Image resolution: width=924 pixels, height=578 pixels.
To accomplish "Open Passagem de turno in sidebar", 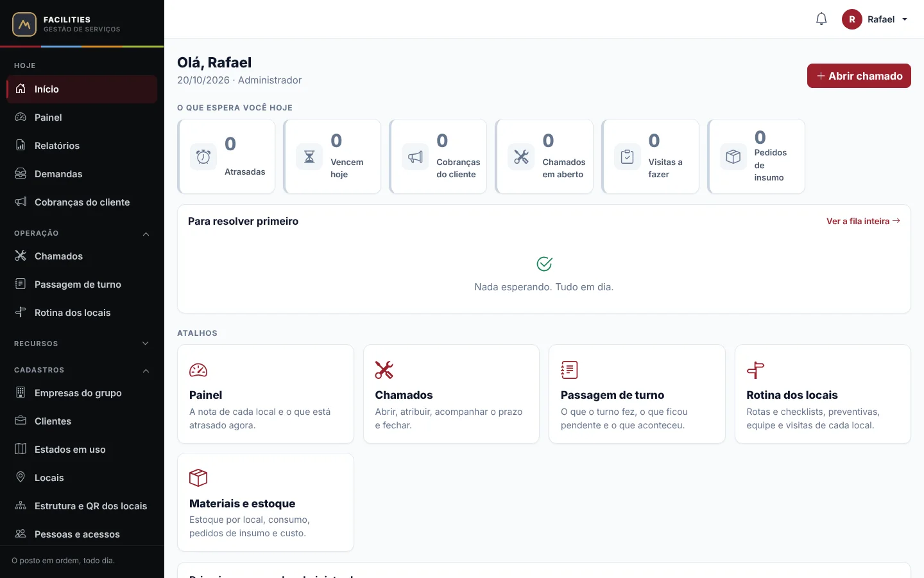I will (82, 285).
